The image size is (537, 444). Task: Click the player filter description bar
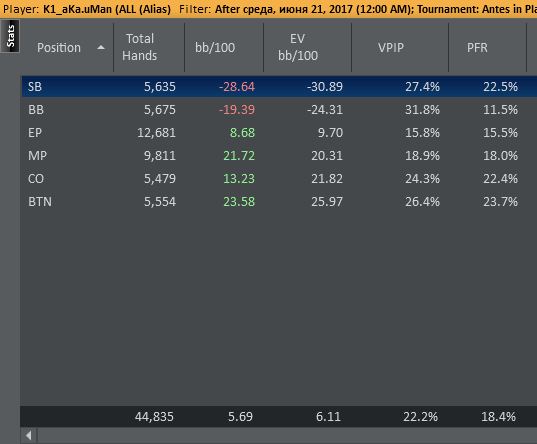(x=268, y=9)
